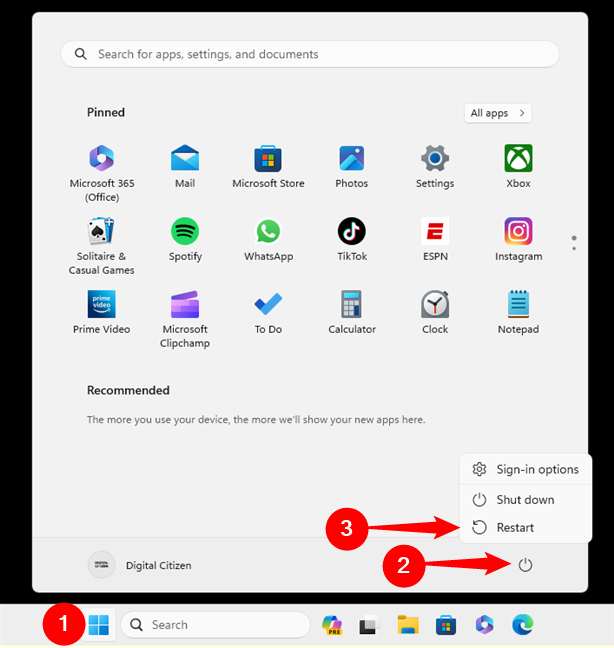The image size is (614, 648).
Task: Open Copilot preview from the taskbar
Action: tap(332, 624)
